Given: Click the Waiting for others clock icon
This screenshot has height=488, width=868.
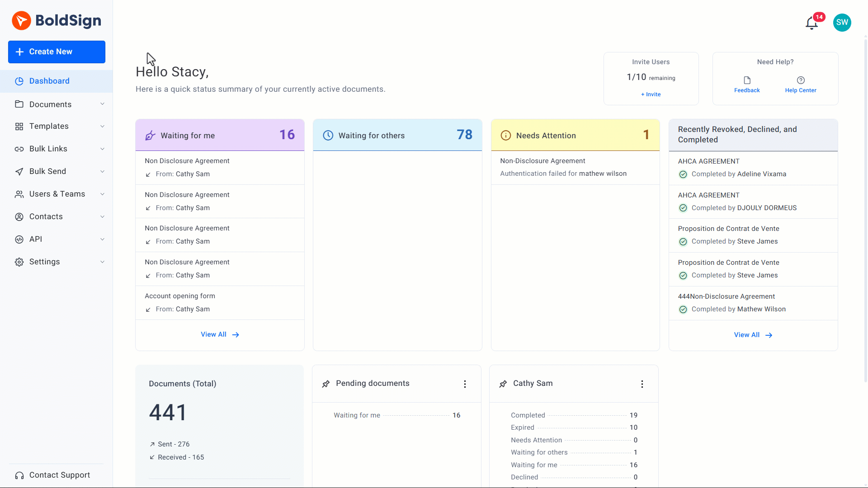Looking at the screenshot, I should [328, 136].
